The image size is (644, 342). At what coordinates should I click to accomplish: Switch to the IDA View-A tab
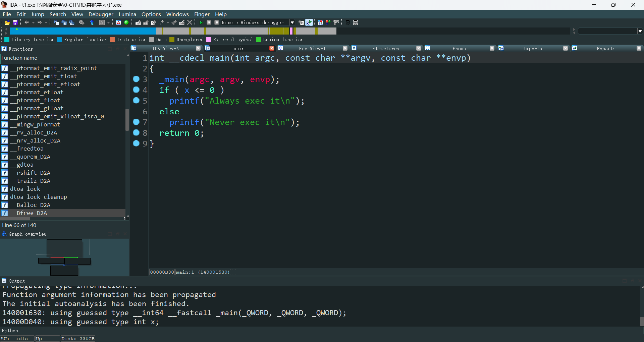pos(165,48)
